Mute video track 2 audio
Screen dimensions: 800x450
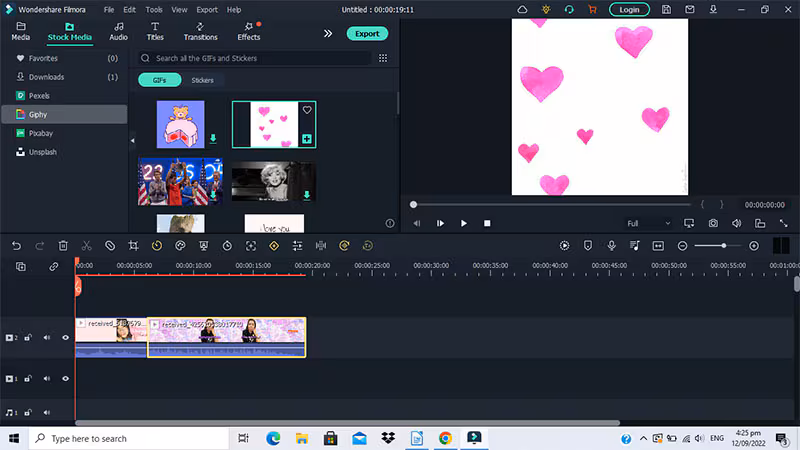point(46,338)
